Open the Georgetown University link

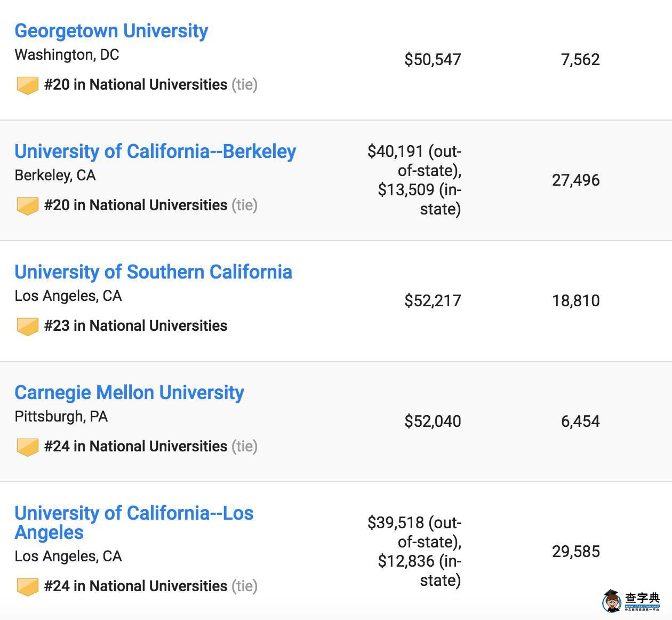(111, 31)
